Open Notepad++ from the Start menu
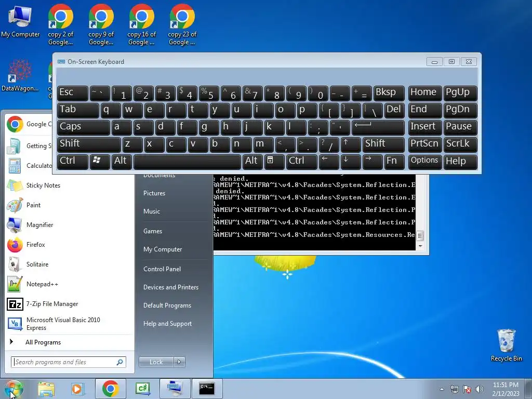This screenshot has height=399, width=532. pos(42,284)
